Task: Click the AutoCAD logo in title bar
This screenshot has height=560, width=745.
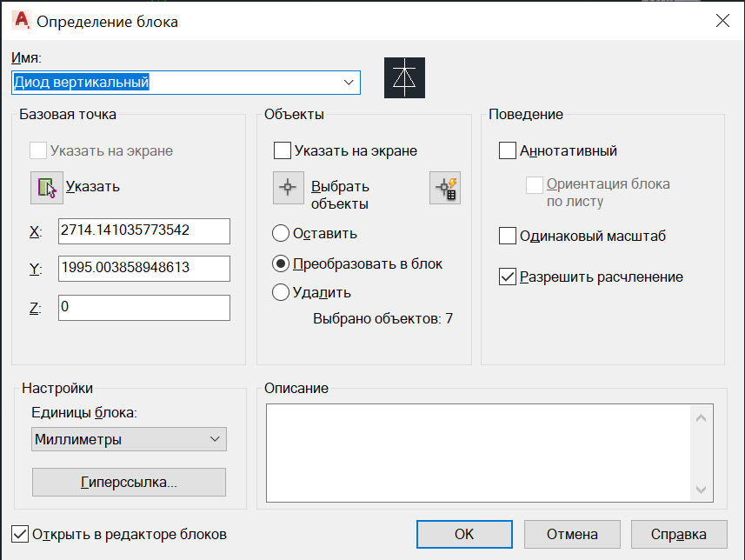Action: 22,21
